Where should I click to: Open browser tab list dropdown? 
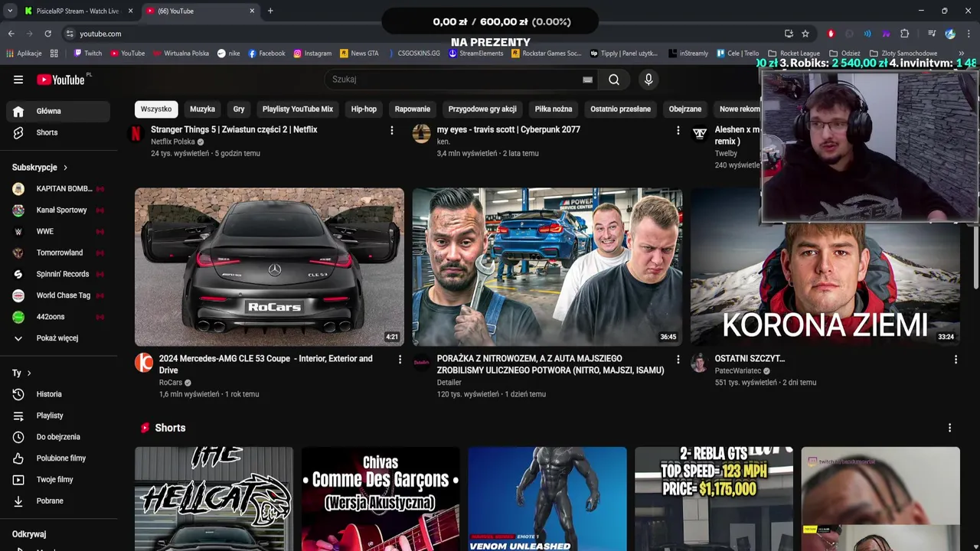(x=9, y=11)
